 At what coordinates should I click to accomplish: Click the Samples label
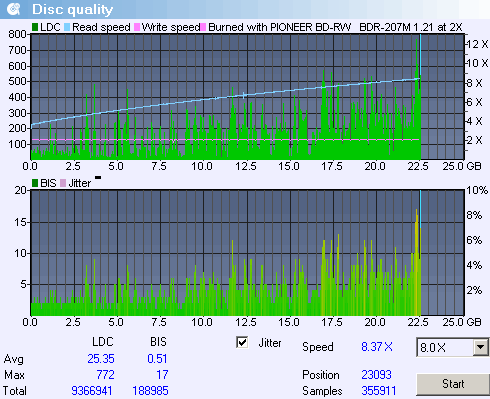322,391
